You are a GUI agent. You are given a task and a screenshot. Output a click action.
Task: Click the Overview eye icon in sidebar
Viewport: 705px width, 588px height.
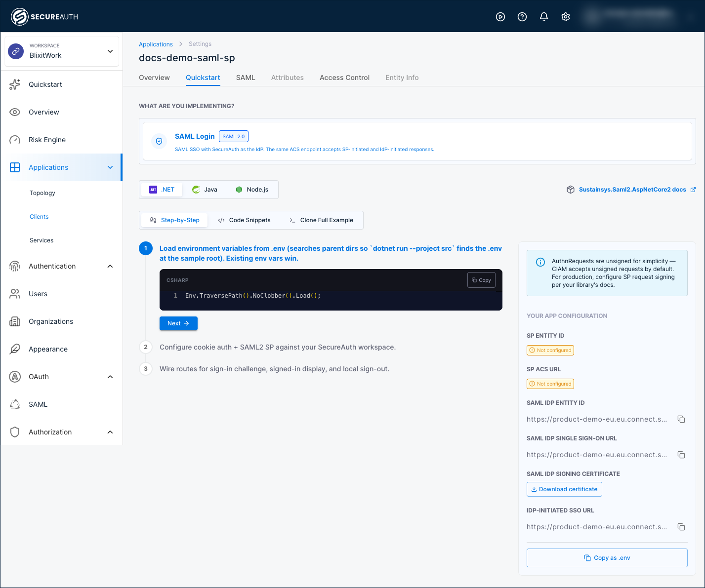tap(15, 112)
